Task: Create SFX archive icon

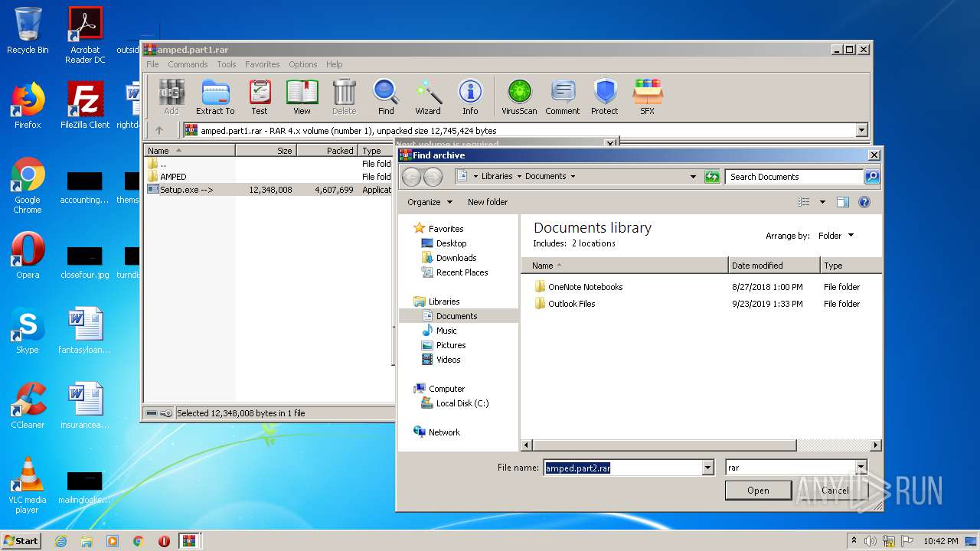Action: click(648, 97)
